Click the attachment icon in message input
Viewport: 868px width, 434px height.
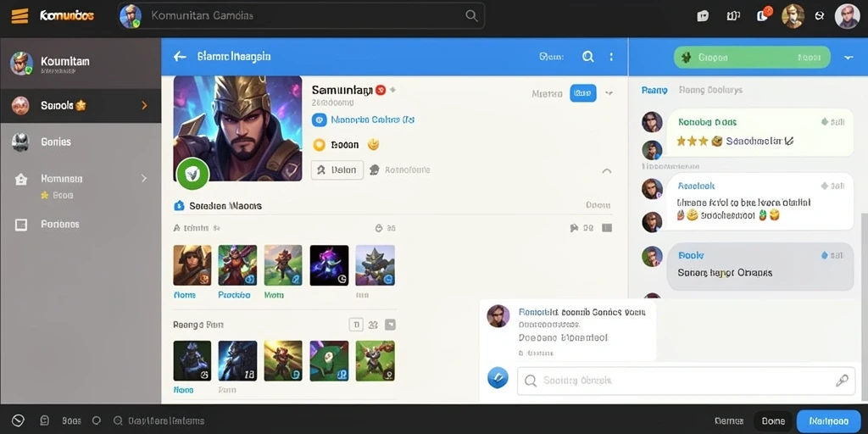842,381
